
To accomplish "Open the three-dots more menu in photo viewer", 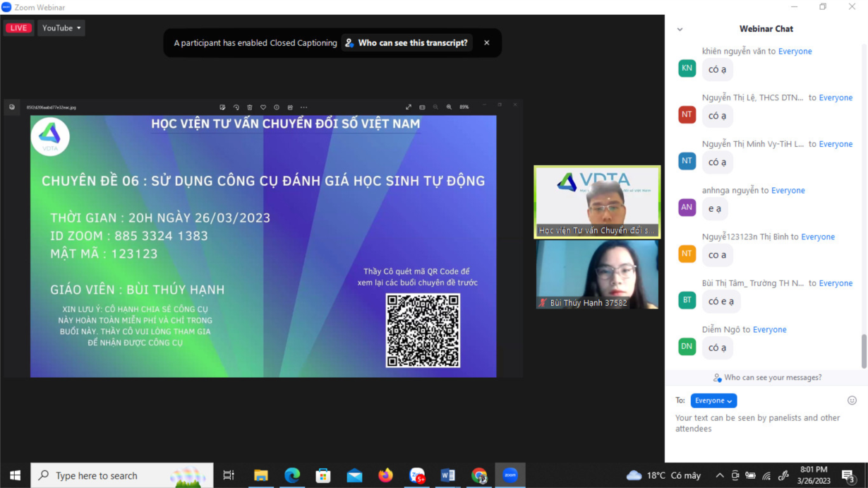I will (303, 107).
